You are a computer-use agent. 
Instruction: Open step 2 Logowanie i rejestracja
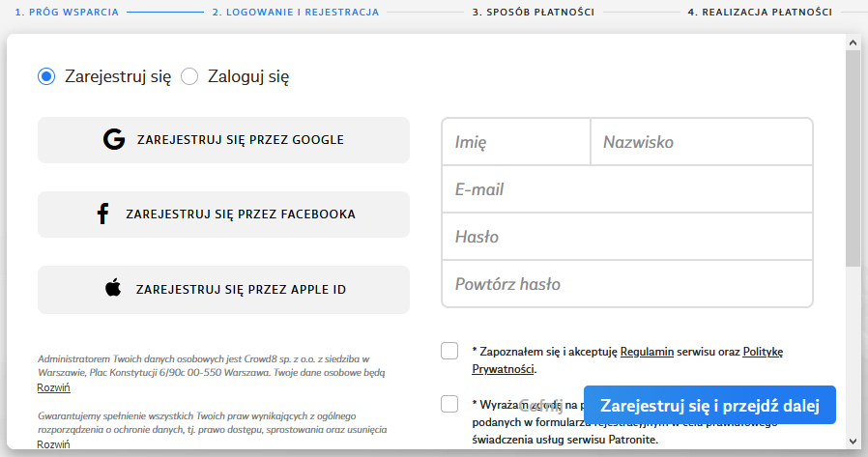point(295,13)
